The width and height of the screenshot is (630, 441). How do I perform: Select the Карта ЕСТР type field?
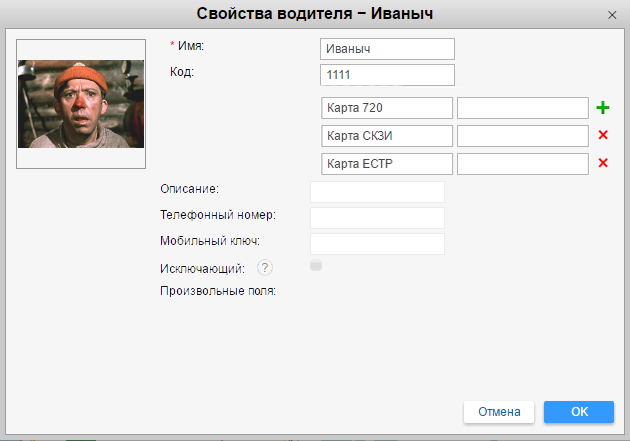(387, 164)
